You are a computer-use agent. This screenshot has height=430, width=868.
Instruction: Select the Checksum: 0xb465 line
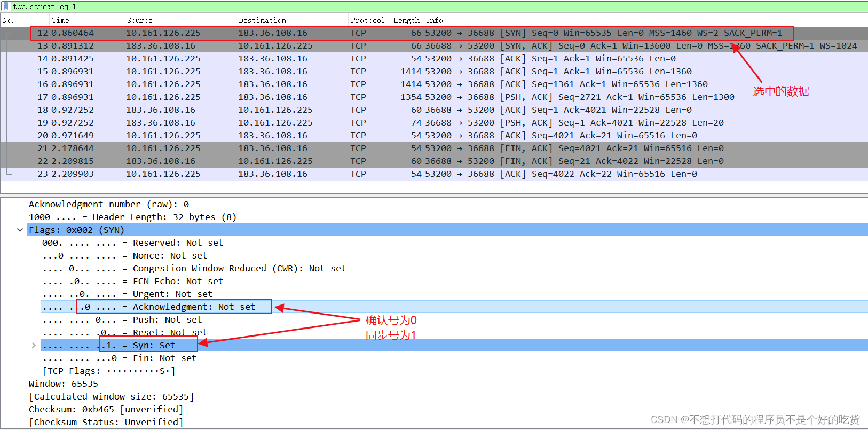click(106, 410)
